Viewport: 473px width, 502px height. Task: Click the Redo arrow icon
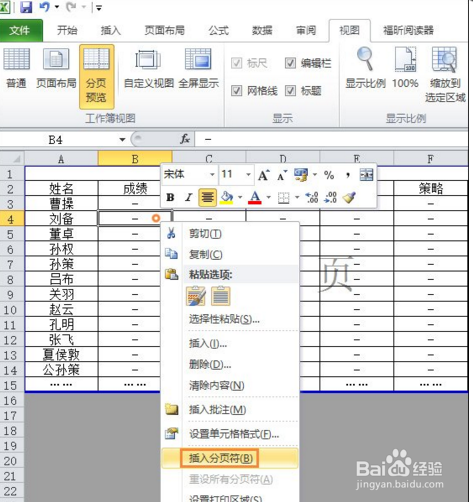coord(71,7)
